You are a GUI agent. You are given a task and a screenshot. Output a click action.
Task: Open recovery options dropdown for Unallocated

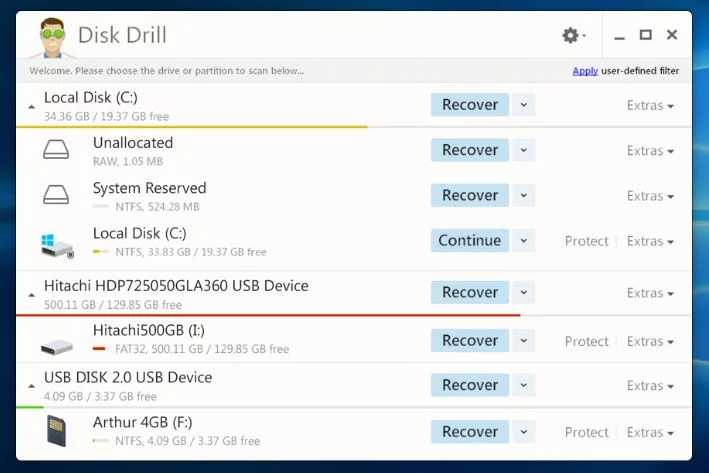[524, 150]
